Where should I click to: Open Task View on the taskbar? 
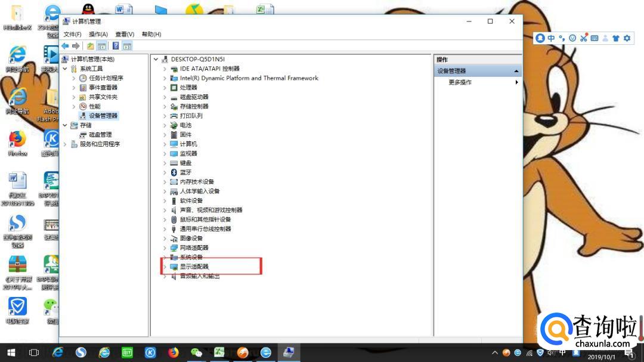33,352
